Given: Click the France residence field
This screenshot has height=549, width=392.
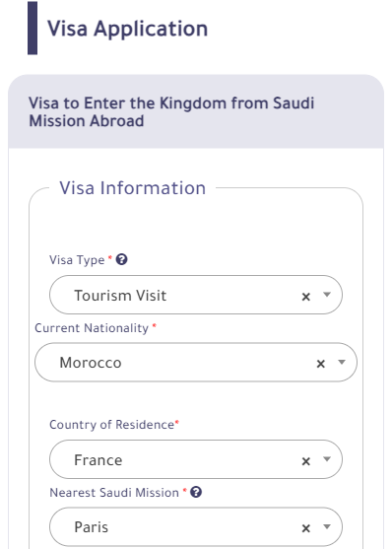Looking at the screenshot, I should tap(196, 459).
